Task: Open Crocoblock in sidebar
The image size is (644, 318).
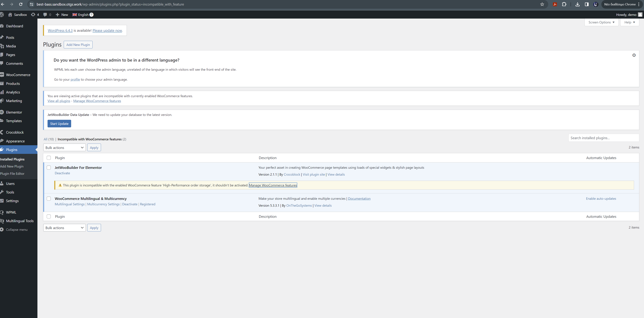Action: 15,132
